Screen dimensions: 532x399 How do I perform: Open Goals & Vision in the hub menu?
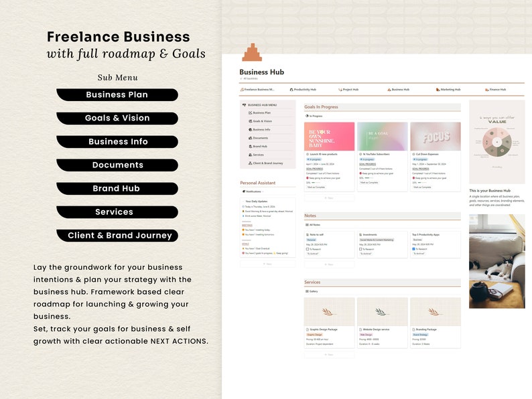260,121
